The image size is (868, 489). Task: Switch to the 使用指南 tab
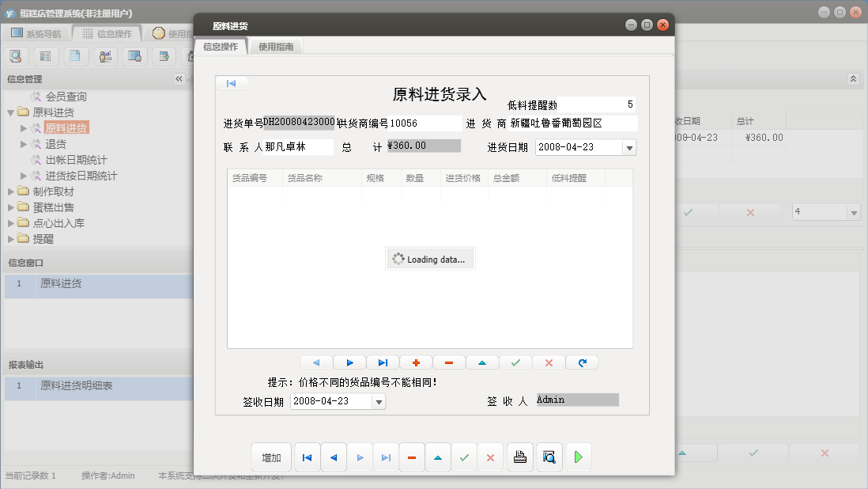pos(276,46)
